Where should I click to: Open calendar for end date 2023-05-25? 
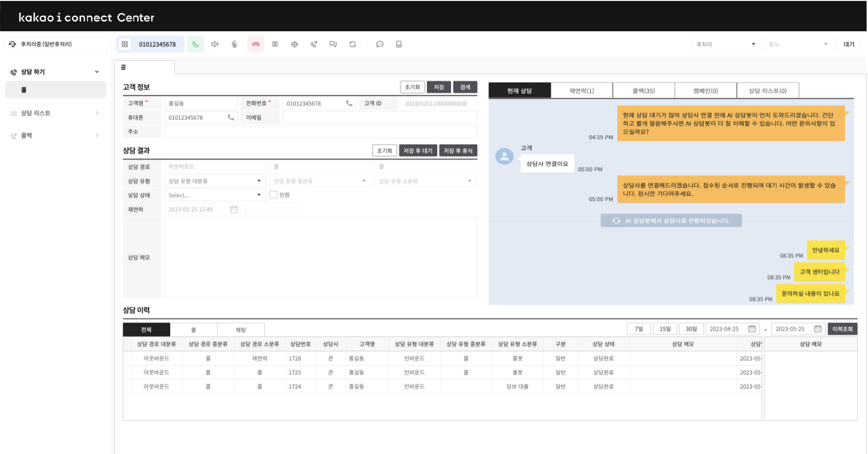817,329
